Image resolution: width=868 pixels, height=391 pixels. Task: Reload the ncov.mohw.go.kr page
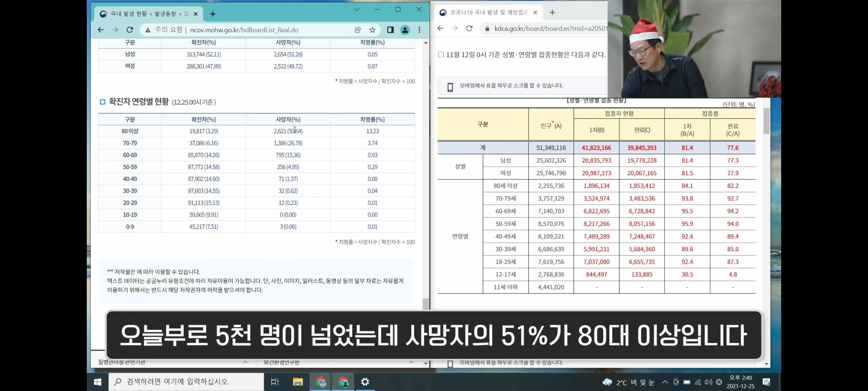pyautogui.click(x=130, y=30)
